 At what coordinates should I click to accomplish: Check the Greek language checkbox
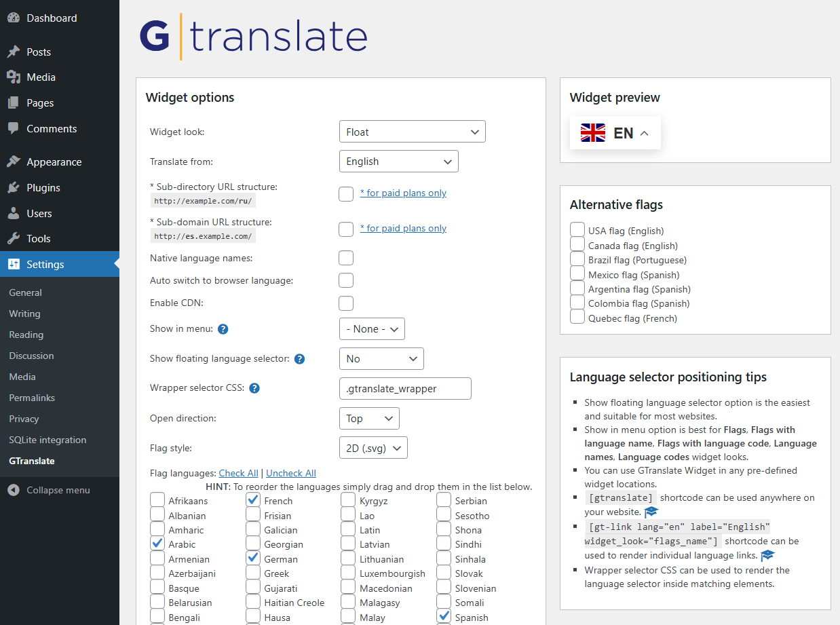point(253,573)
